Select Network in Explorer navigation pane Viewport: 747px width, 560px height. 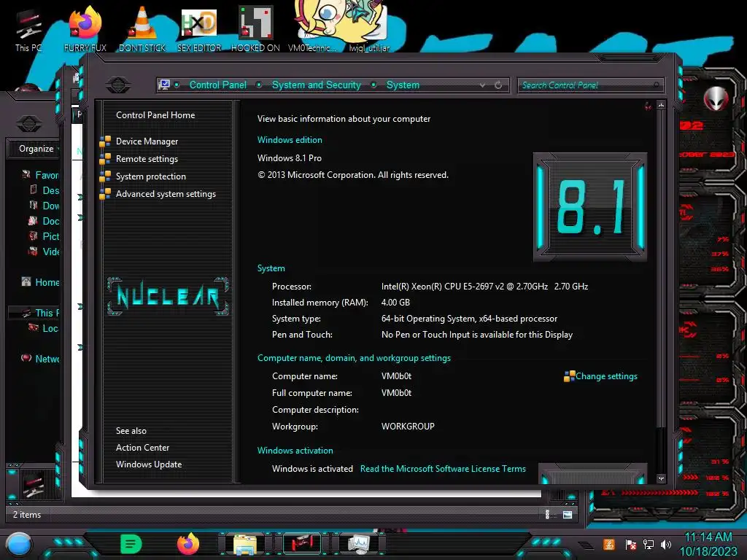pyautogui.click(x=47, y=359)
